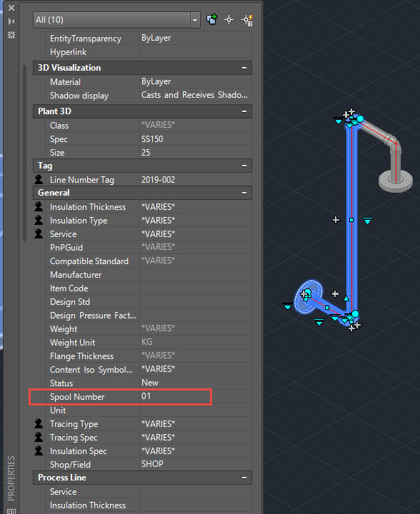Collapse the Tag section
The image size is (420, 514).
[x=244, y=166]
